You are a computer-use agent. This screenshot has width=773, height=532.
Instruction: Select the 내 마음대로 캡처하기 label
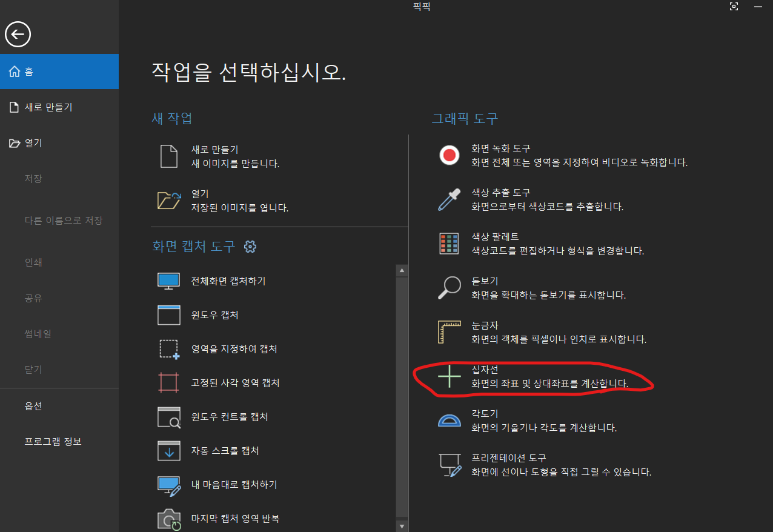point(234,485)
